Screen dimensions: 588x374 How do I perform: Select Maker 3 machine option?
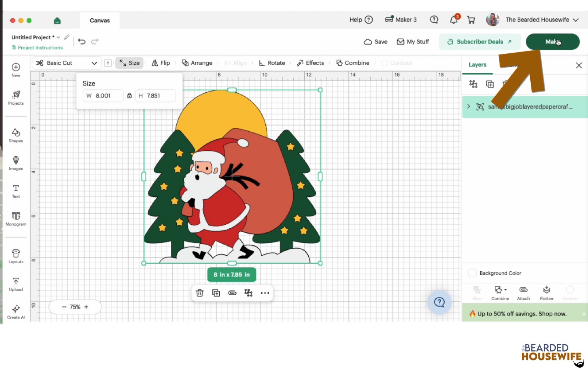pos(401,20)
